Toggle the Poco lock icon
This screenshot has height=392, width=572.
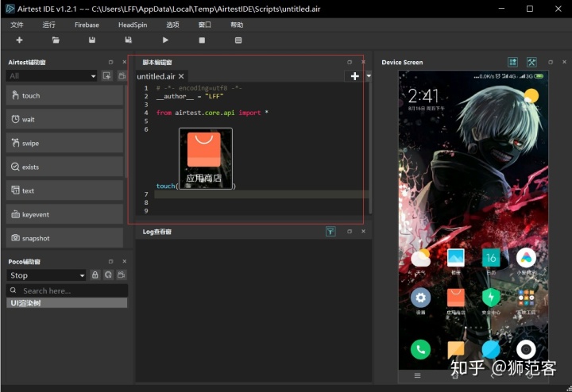[x=95, y=275]
